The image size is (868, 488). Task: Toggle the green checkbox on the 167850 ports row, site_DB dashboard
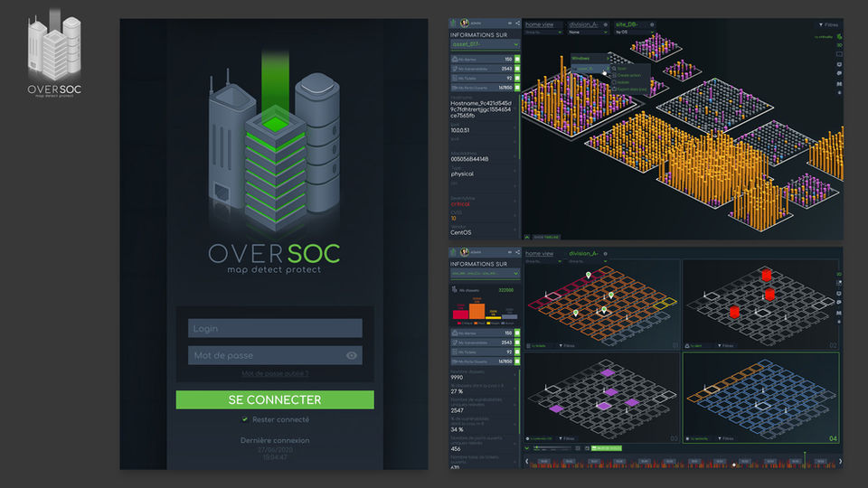tap(517, 88)
